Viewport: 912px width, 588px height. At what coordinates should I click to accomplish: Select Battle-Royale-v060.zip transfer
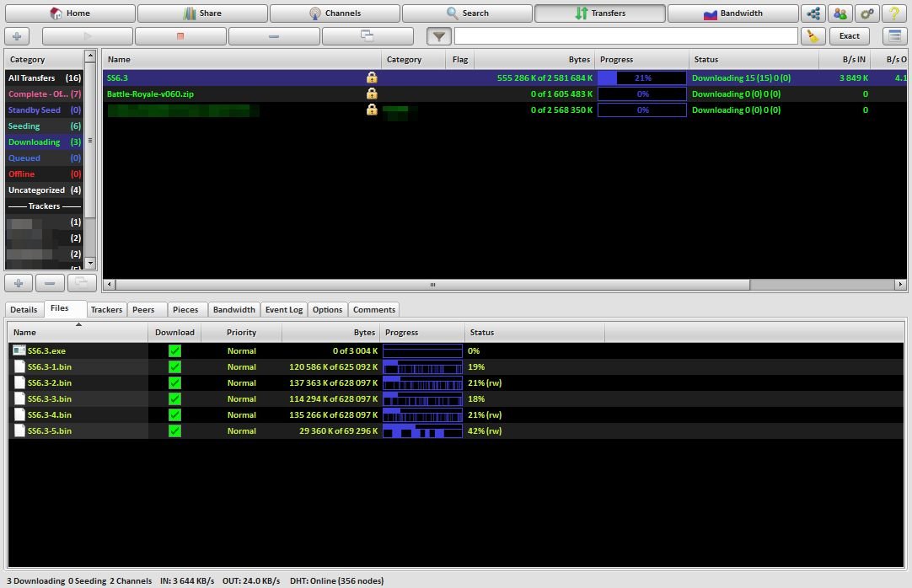(x=150, y=94)
